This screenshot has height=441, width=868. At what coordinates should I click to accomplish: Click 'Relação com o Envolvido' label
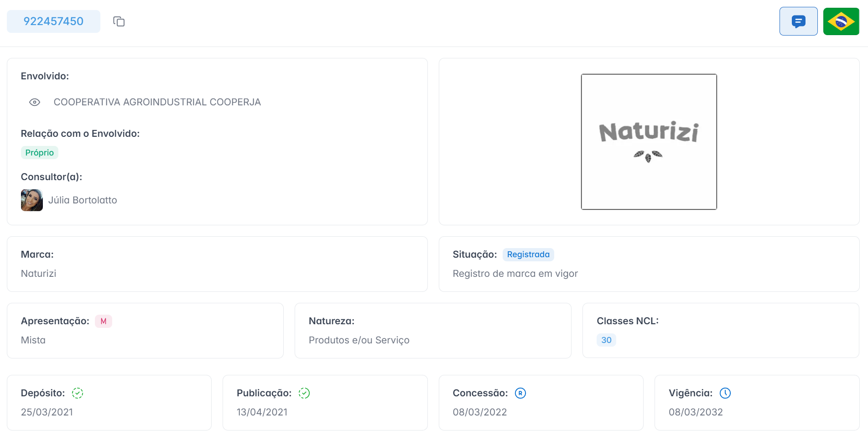[x=80, y=134]
